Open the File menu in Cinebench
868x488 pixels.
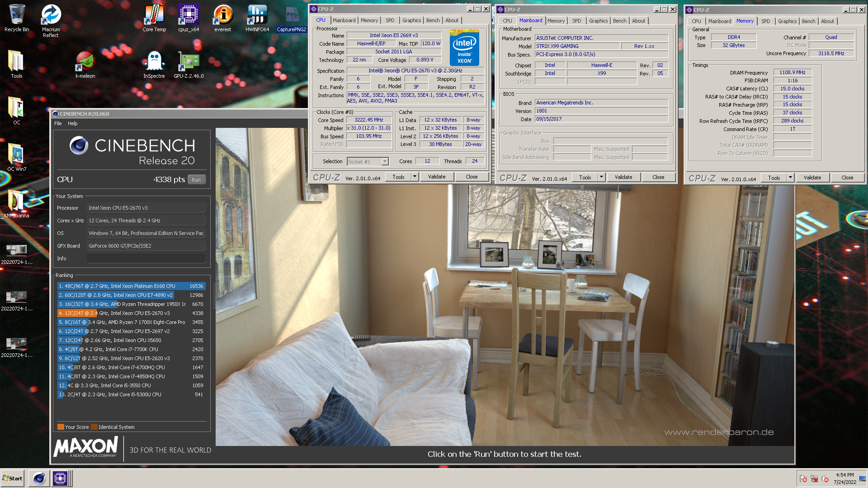(58, 123)
